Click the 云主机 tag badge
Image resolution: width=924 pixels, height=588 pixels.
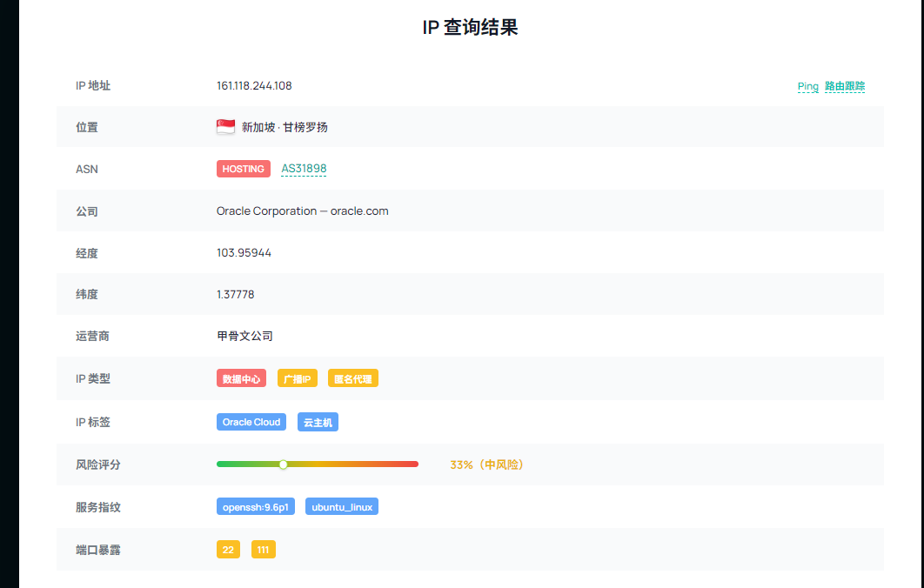coord(318,422)
